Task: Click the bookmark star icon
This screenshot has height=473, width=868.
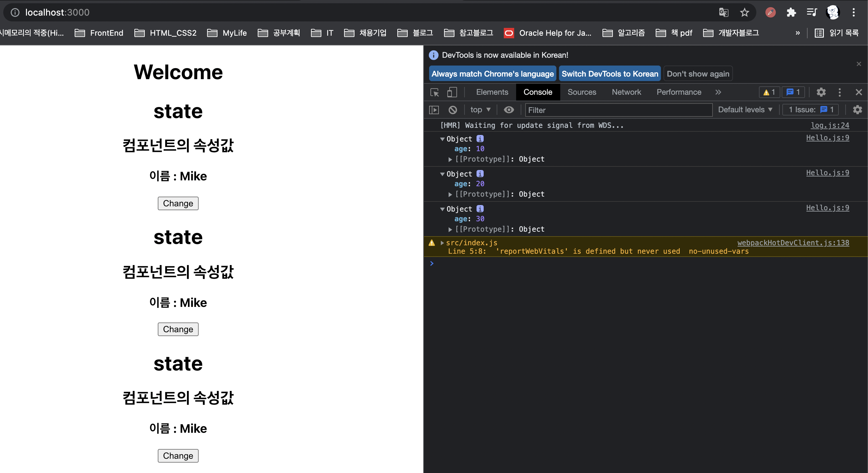Action: [x=744, y=12]
